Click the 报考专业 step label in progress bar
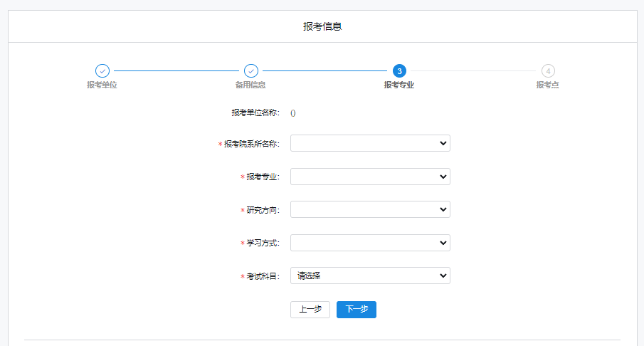This screenshot has width=644, height=346. pos(399,85)
